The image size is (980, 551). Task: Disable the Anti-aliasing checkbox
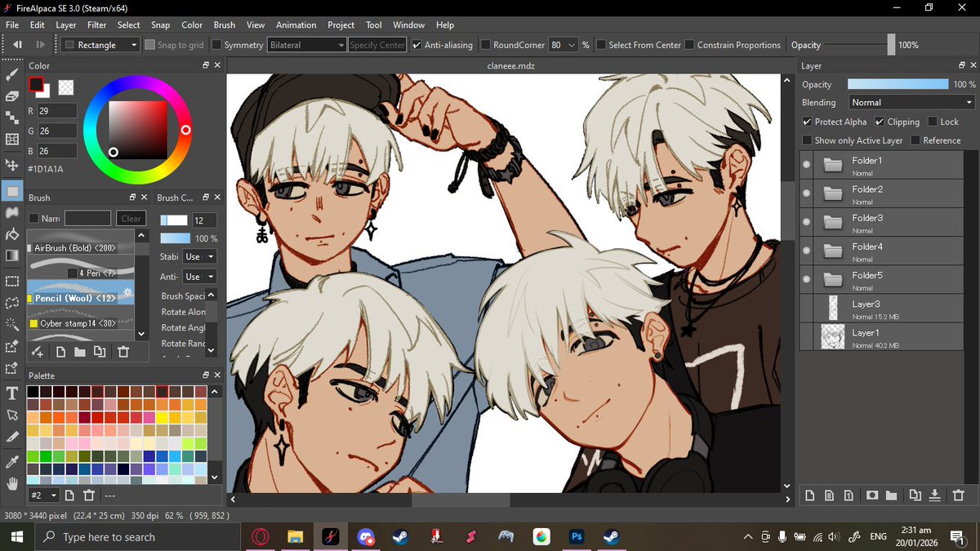417,45
